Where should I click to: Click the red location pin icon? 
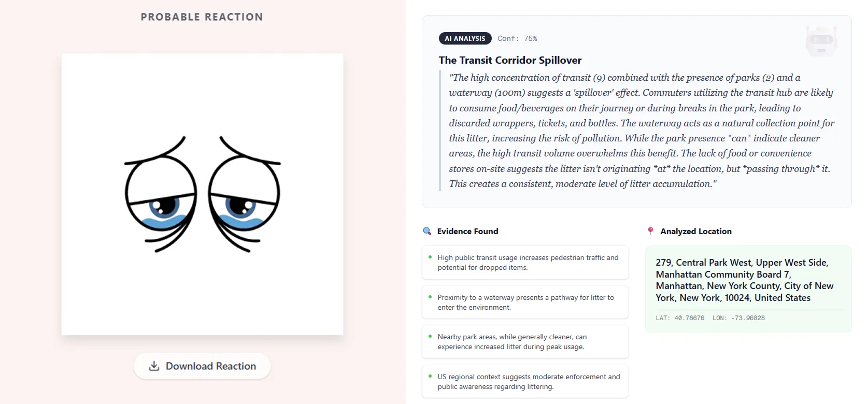[650, 231]
